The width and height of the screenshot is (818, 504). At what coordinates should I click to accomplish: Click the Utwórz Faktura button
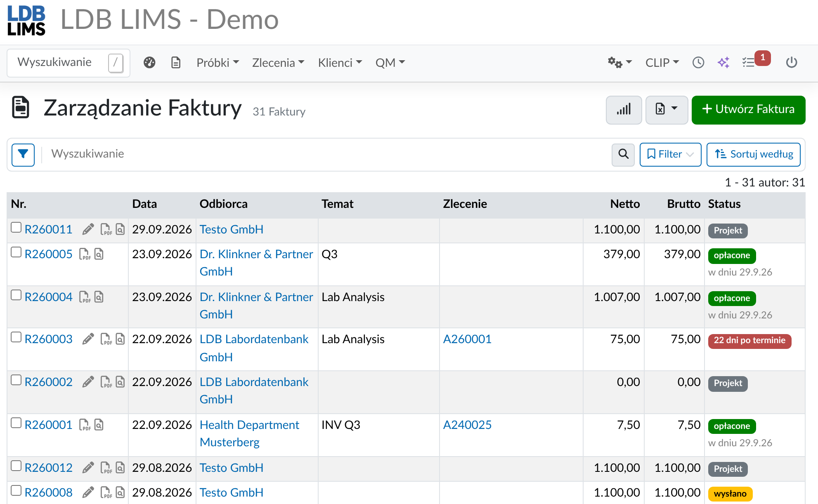coord(748,110)
